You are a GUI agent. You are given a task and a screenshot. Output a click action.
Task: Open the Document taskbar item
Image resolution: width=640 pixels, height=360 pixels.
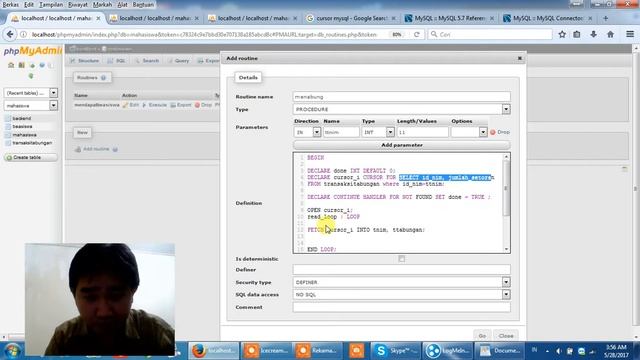500,351
